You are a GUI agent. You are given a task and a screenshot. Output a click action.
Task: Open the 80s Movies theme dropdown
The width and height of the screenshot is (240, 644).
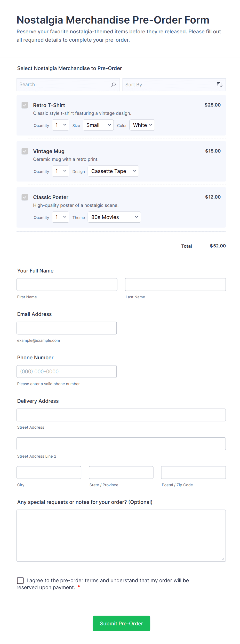pyautogui.click(x=114, y=217)
